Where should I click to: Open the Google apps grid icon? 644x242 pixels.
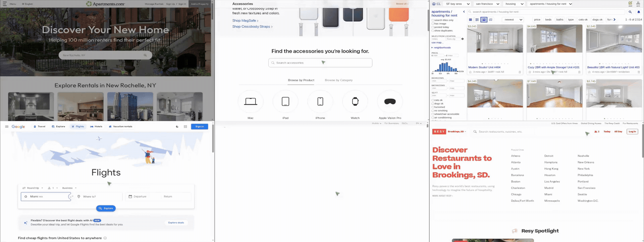(x=185, y=127)
